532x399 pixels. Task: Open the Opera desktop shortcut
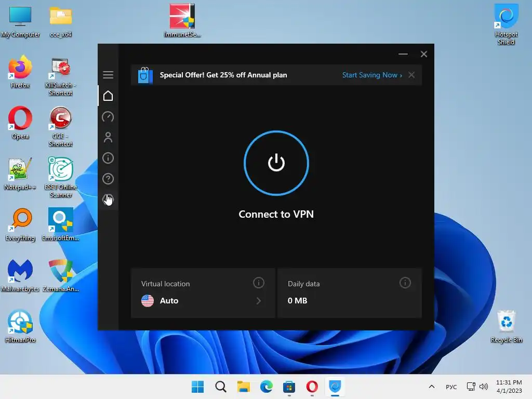(x=20, y=123)
